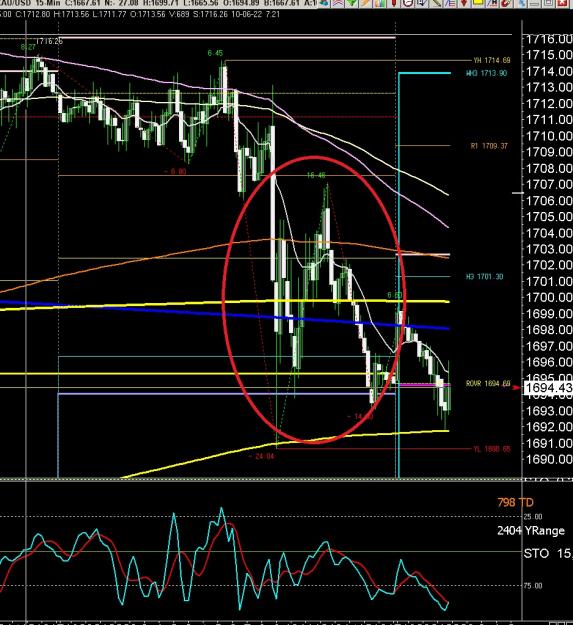Image resolution: width=573 pixels, height=625 pixels.
Task: Click the 798 TD orange text
Action: coord(515,502)
